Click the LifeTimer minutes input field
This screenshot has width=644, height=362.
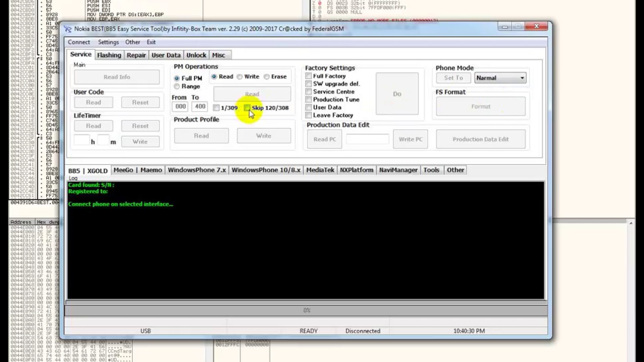pos(103,141)
